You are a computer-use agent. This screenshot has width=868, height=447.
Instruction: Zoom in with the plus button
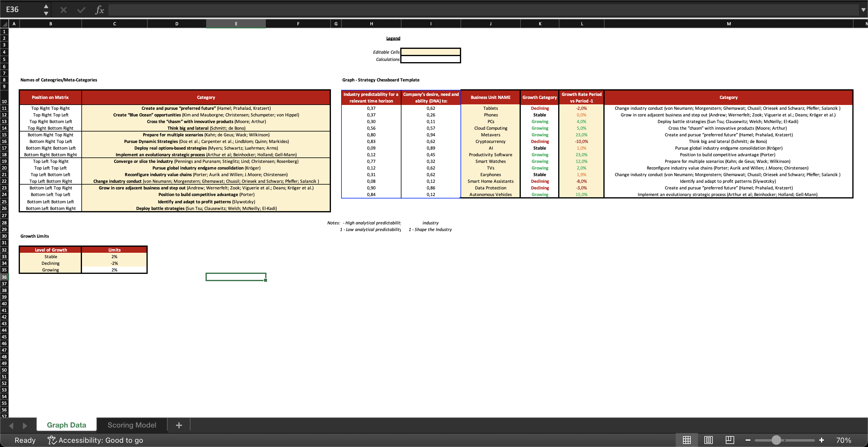pyautogui.click(x=822, y=440)
